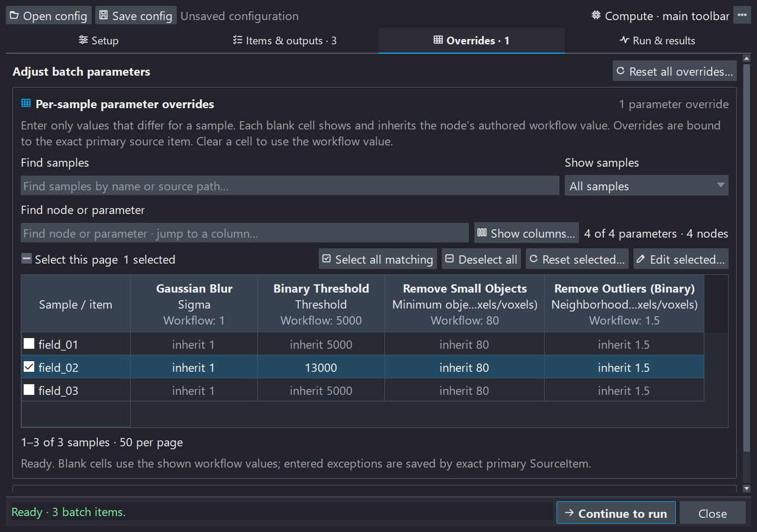Click the Save config button
The image size is (757, 532).
pyautogui.click(x=135, y=15)
